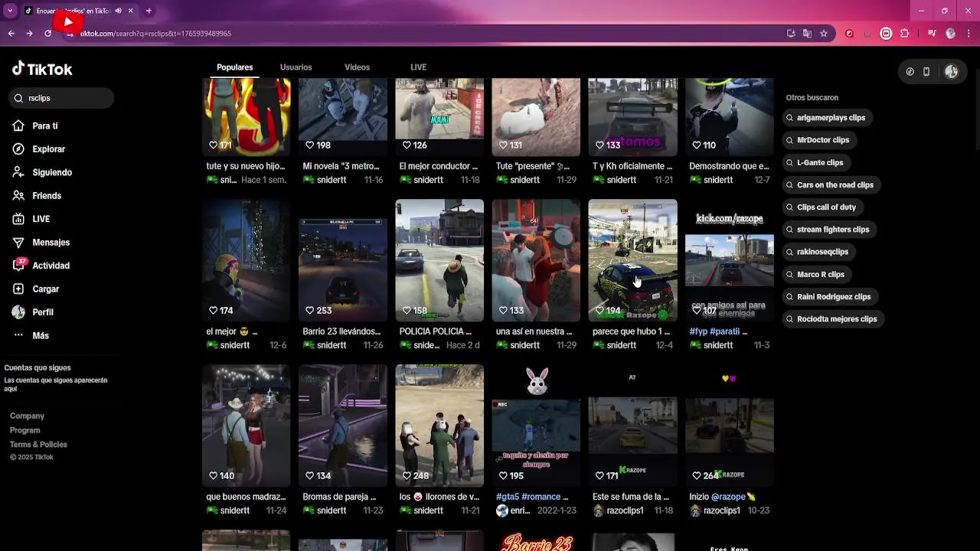Viewport: 980px width, 551px height.
Task: Open Program footer link
Action: pyautogui.click(x=24, y=430)
